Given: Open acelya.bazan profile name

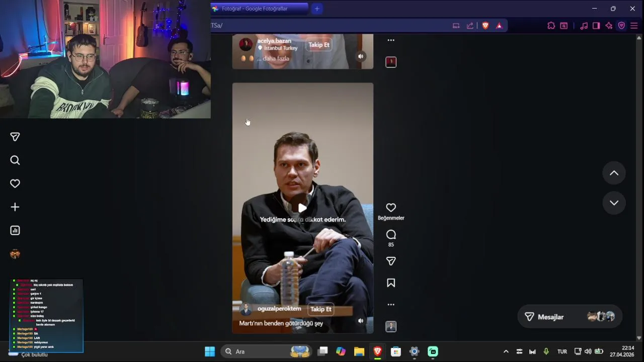Looking at the screenshot, I should tap(274, 41).
